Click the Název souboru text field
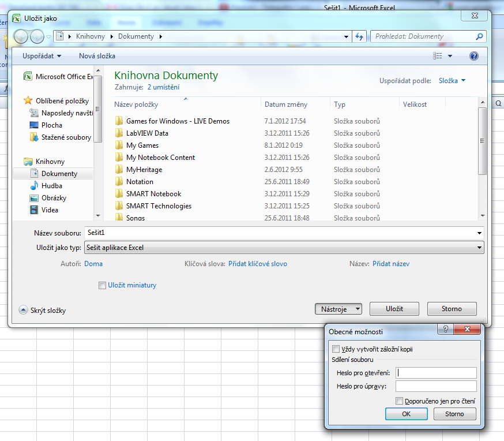 point(280,233)
